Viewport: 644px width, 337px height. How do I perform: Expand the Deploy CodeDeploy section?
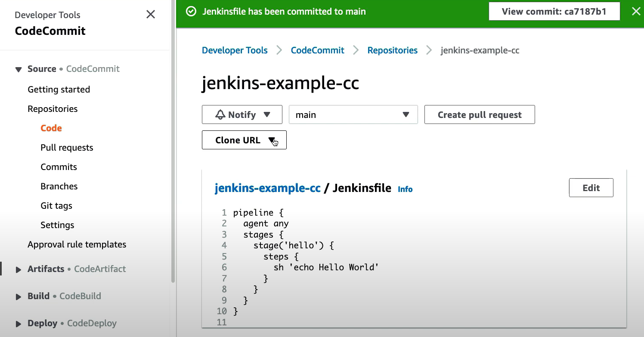coord(19,324)
